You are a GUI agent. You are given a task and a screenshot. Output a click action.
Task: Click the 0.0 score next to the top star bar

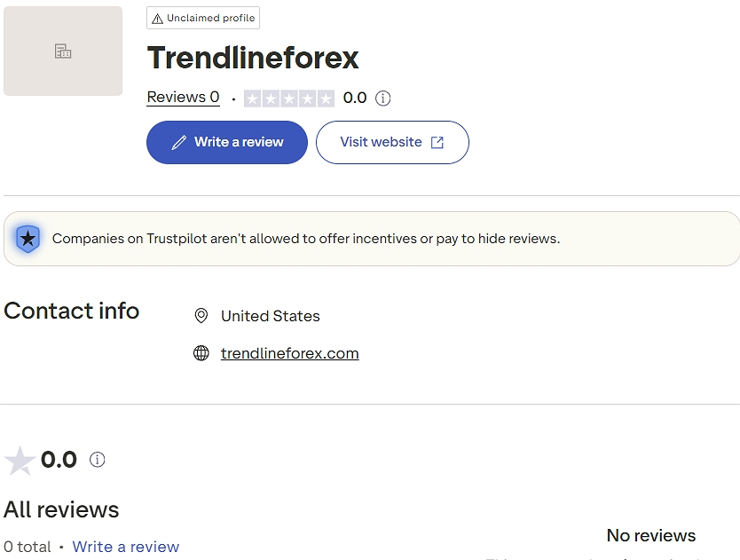[355, 98]
